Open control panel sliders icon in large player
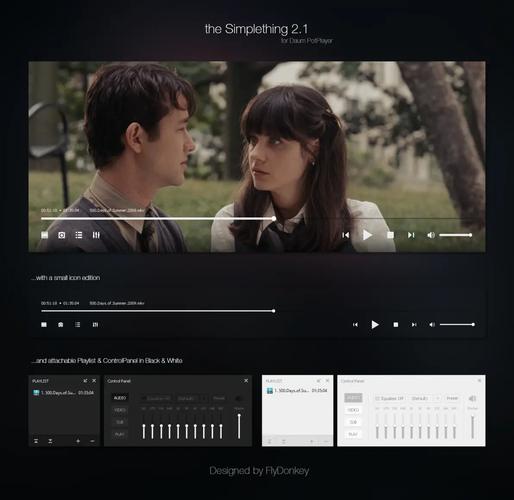514x500 pixels. (96, 235)
